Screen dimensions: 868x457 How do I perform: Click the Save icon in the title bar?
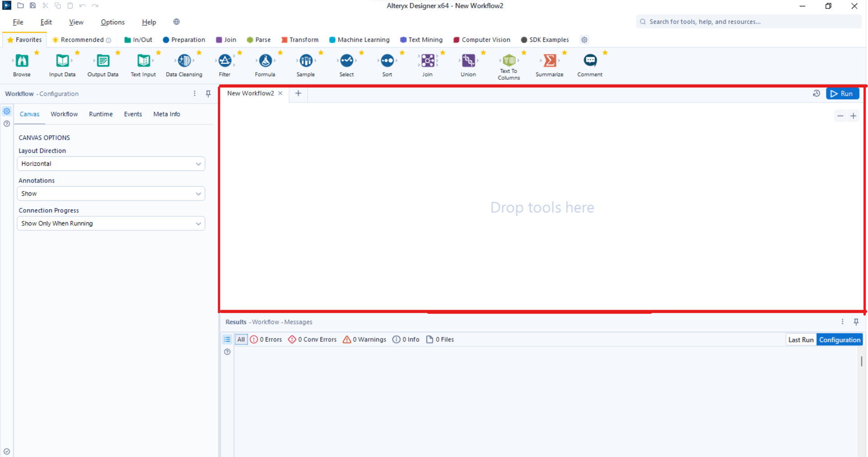tap(32, 5)
